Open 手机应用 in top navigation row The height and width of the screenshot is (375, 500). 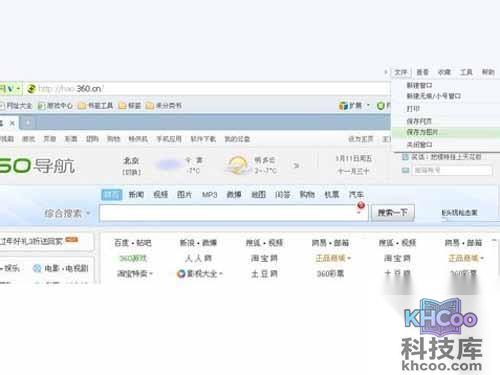coord(169,139)
